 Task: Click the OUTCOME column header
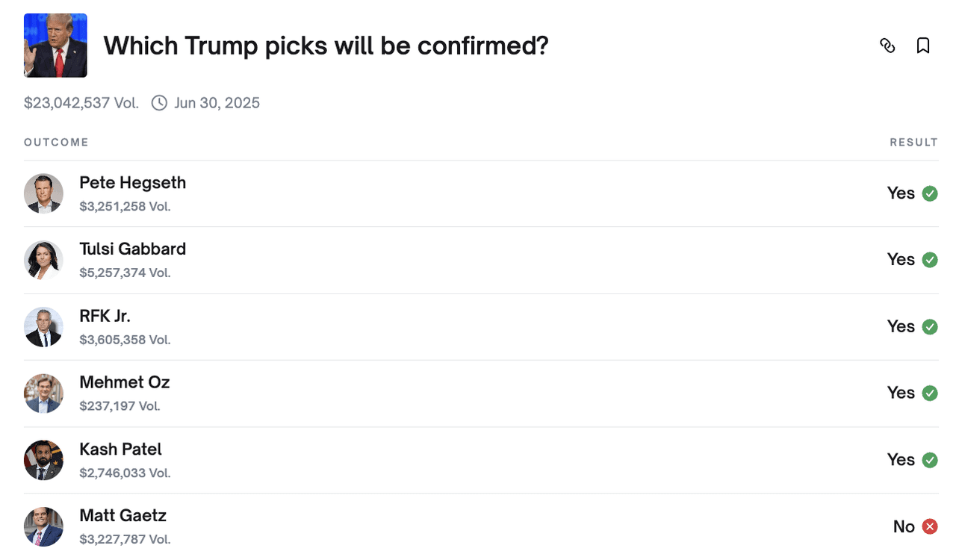[x=56, y=143]
